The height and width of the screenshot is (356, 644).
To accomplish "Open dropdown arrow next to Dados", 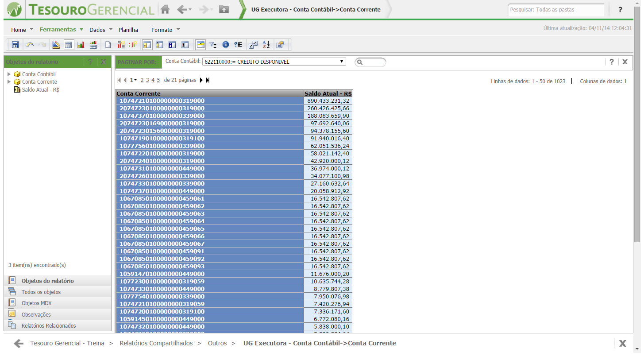I will click(x=111, y=30).
